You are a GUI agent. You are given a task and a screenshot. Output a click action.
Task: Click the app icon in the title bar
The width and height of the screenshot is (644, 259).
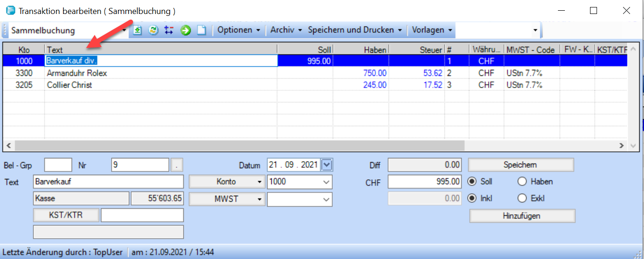tap(10, 10)
